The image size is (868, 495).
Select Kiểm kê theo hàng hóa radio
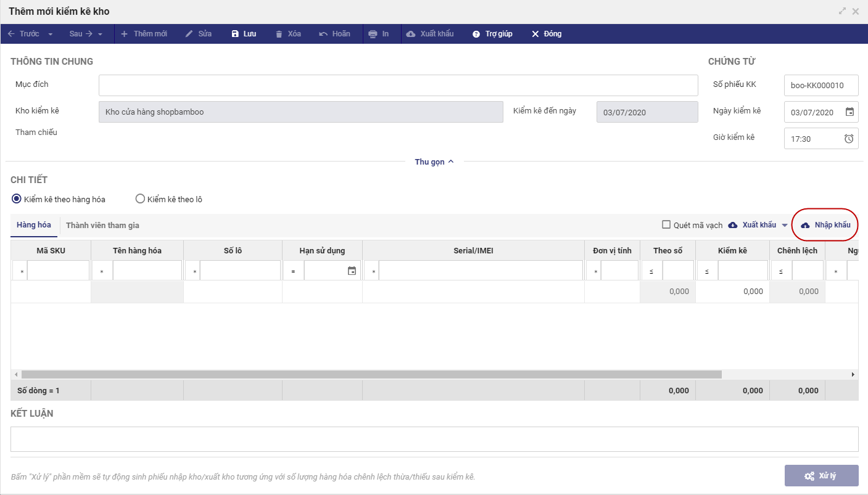(17, 199)
